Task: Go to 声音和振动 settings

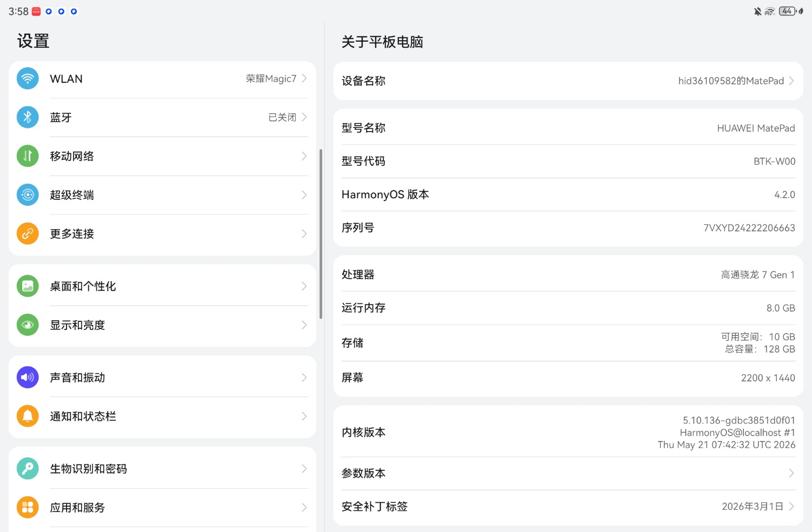Action: (x=162, y=377)
